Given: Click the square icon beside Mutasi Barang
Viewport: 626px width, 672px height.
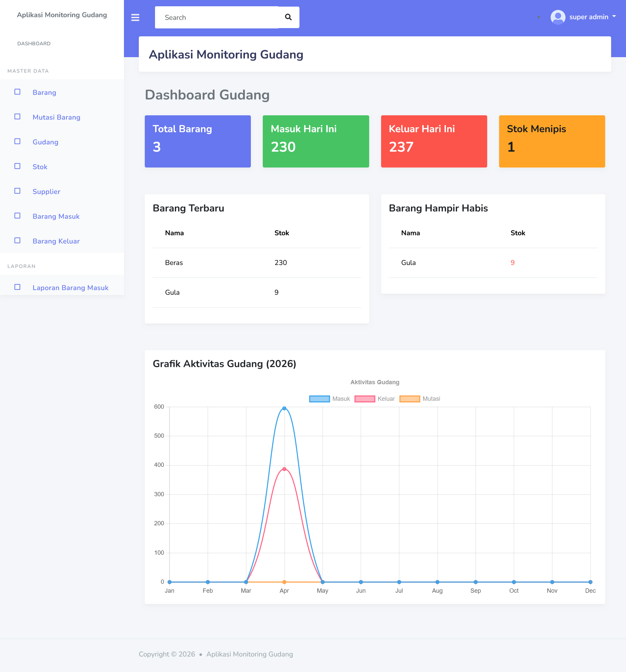Looking at the screenshot, I should [x=17, y=117].
